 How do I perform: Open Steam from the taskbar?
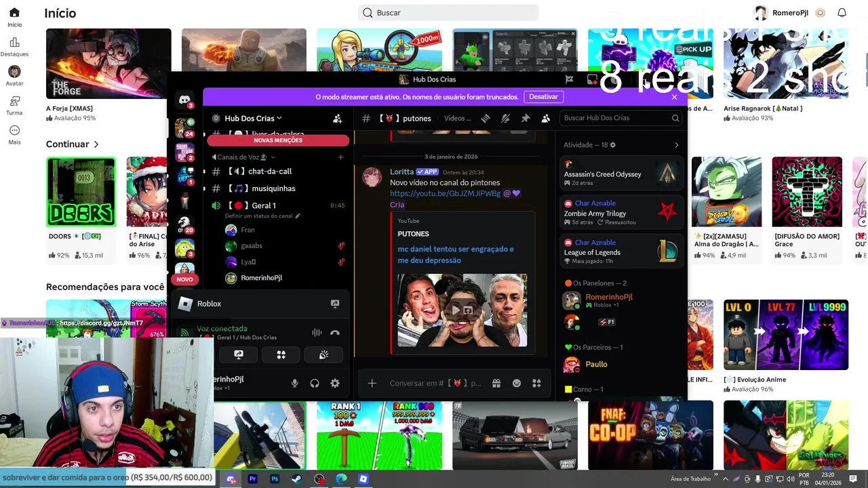(297, 479)
